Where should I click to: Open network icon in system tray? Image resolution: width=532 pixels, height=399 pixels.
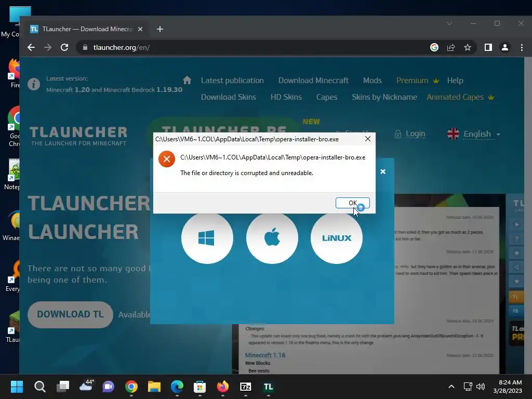click(x=468, y=387)
